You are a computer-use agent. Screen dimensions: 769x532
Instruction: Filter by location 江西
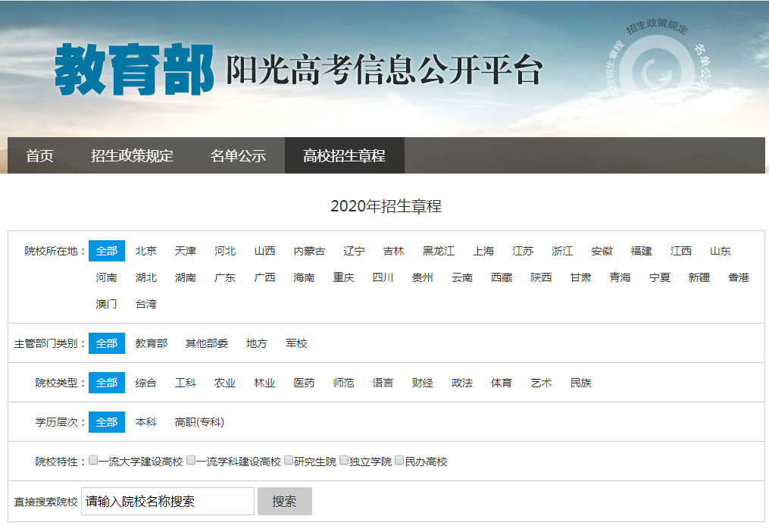pos(681,251)
